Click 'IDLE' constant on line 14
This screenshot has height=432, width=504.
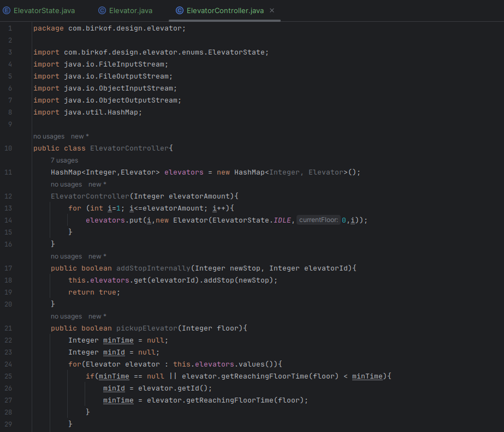tap(282, 220)
